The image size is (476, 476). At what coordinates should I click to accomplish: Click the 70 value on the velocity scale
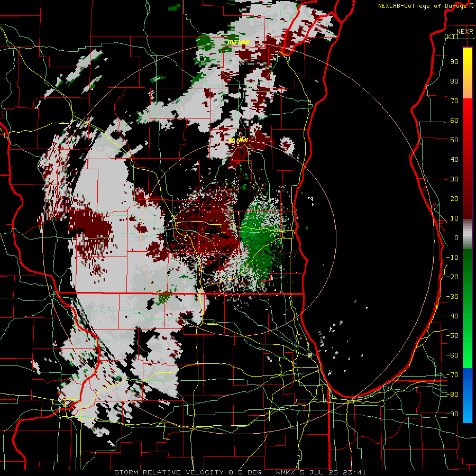454,101
